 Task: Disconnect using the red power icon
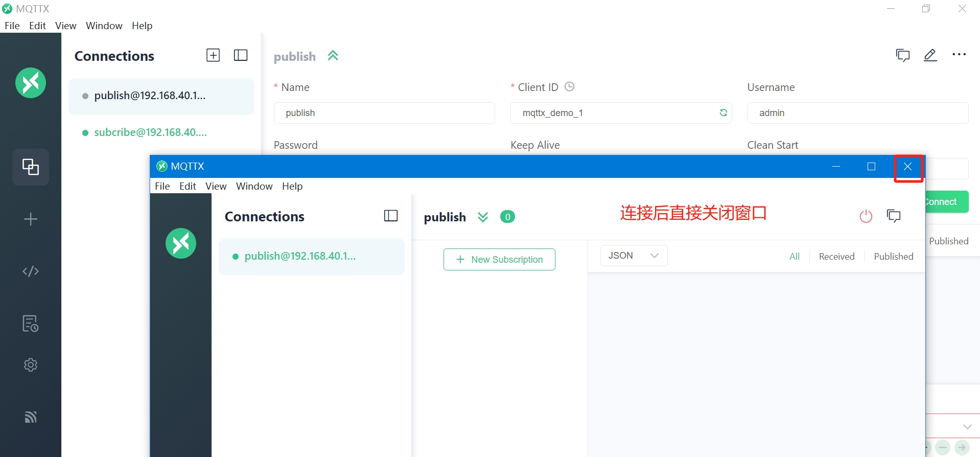coord(866,216)
